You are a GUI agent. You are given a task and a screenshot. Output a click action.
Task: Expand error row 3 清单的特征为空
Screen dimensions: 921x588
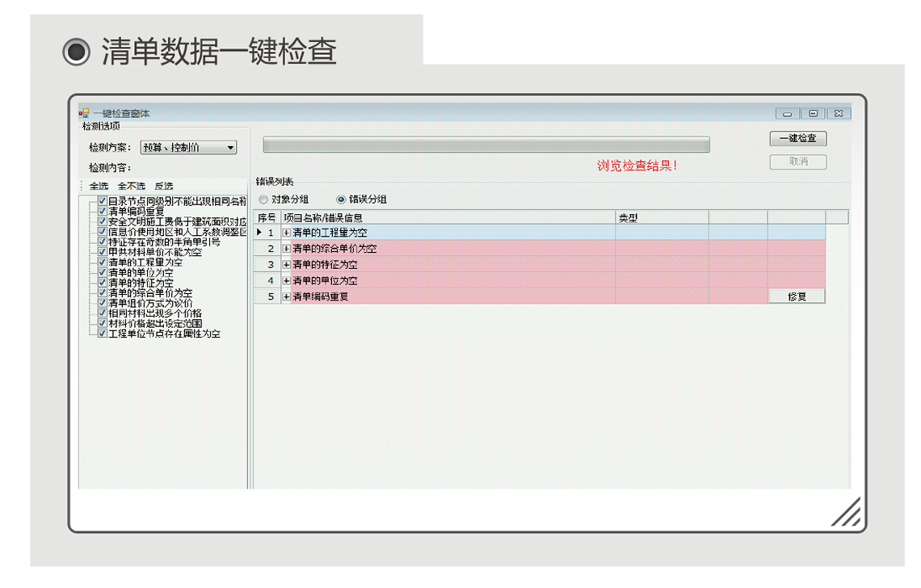pos(287,264)
